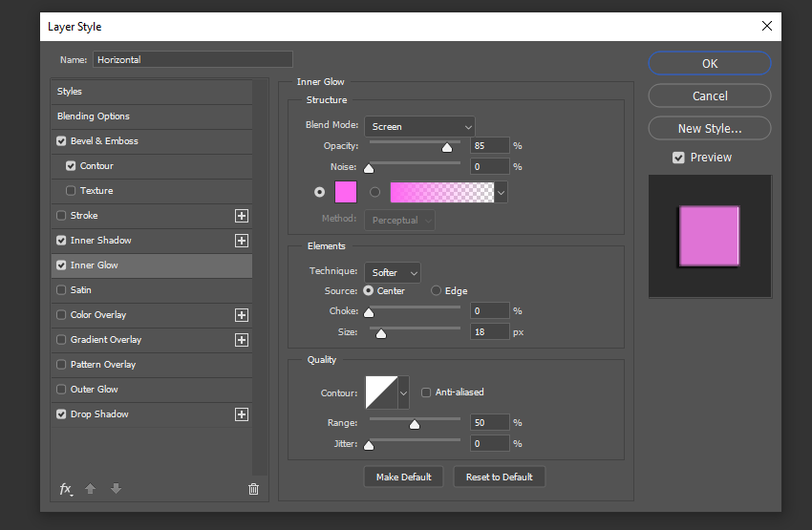Select Bevel & Emboss in the styles list

(104, 141)
